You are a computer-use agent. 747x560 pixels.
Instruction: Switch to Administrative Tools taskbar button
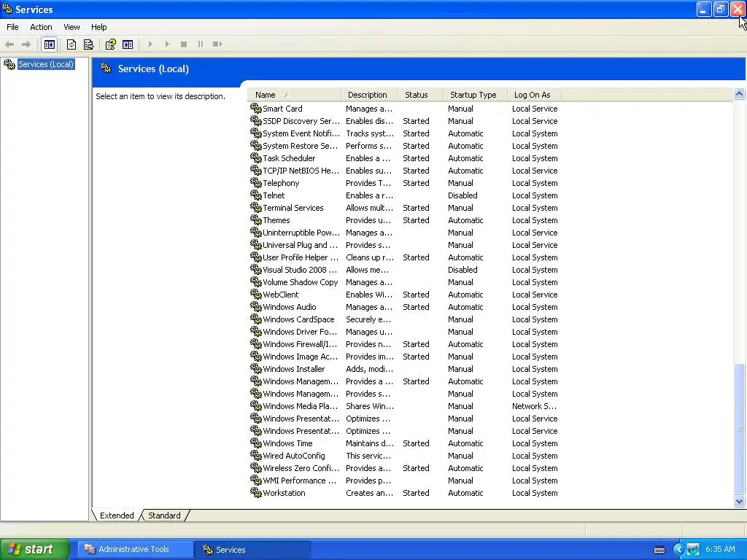click(134, 549)
